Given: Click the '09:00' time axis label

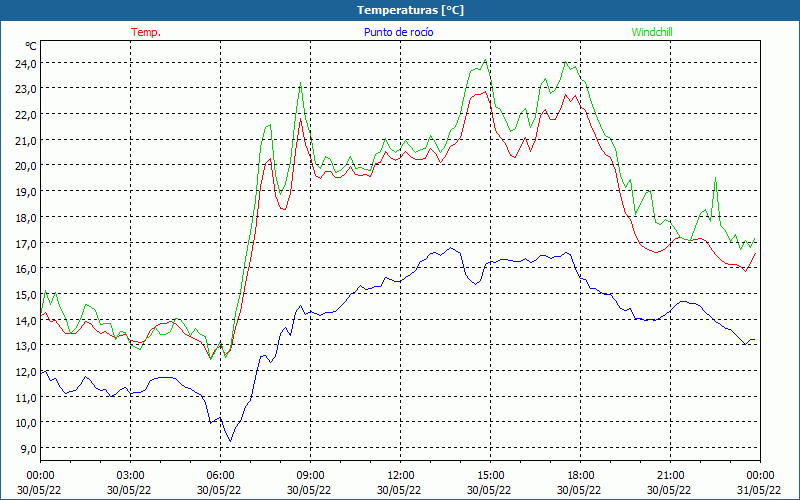Looking at the screenshot, I should point(310,476).
